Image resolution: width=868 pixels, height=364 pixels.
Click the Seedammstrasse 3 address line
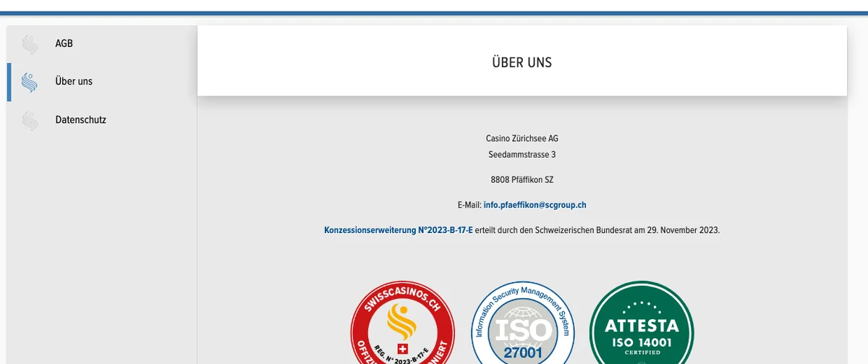point(522,154)
